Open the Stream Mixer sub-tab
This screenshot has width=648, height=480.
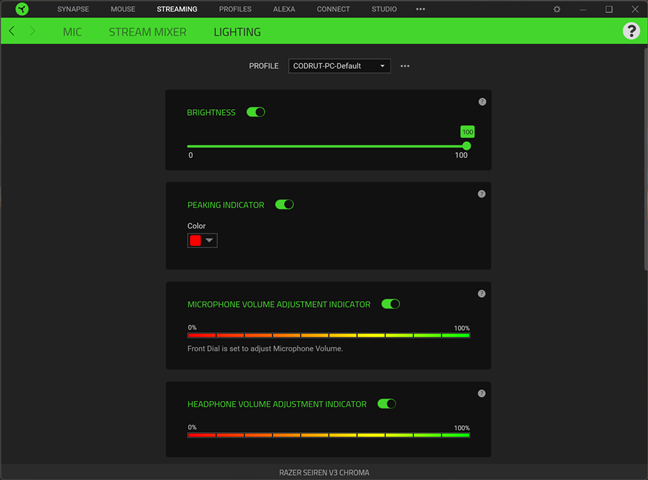148,32
